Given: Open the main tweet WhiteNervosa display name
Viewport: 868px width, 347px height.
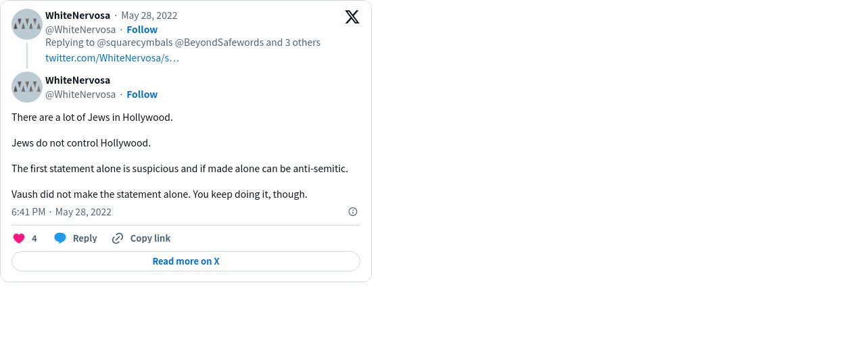Looking at the screenshot, I should click(78, 80).
